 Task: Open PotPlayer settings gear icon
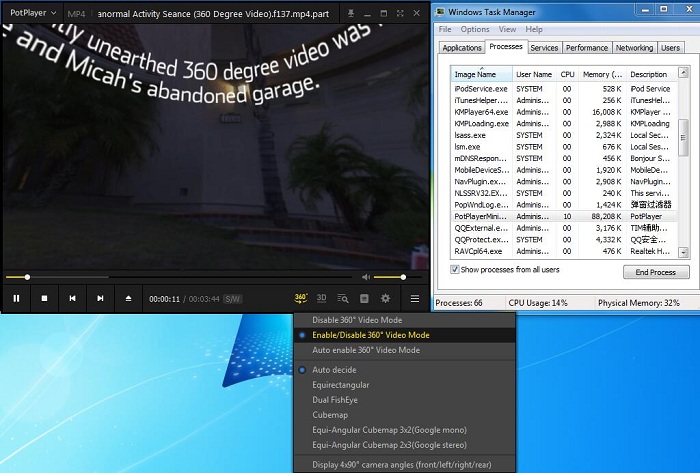click(x=386, y=299)
